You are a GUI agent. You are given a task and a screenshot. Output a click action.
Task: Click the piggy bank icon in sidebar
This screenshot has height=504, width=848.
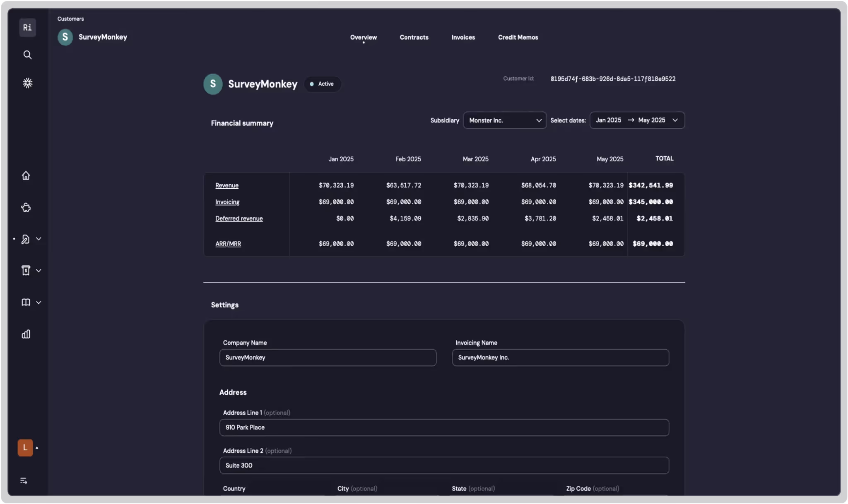click(x=26, y=207)
